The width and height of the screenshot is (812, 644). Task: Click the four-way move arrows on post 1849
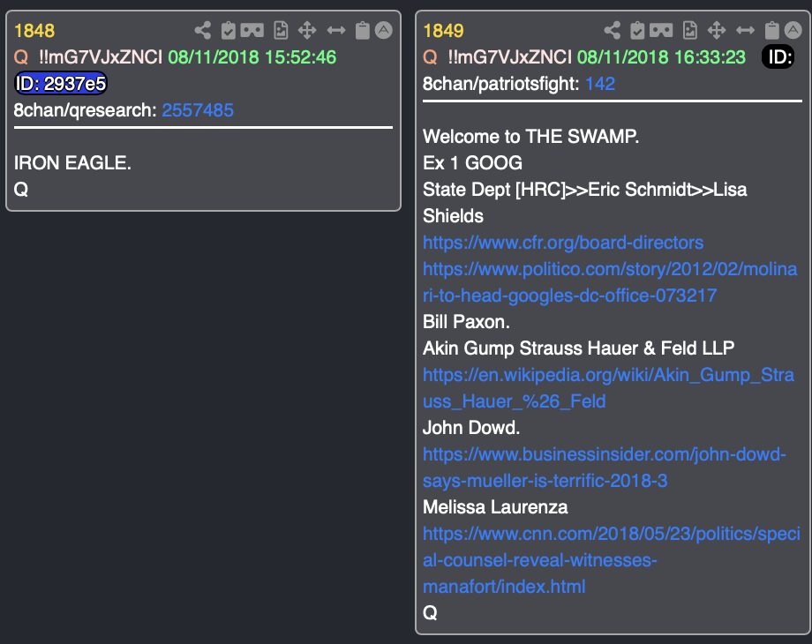tap(717, 31)
